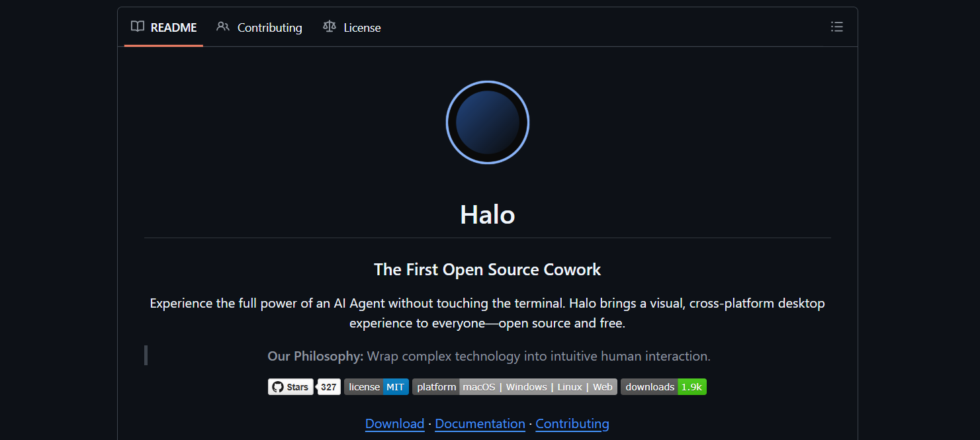The width and height of the screenshot is (980, 440).
Task: Click the blue MIT license label
Action: point(395,386)
